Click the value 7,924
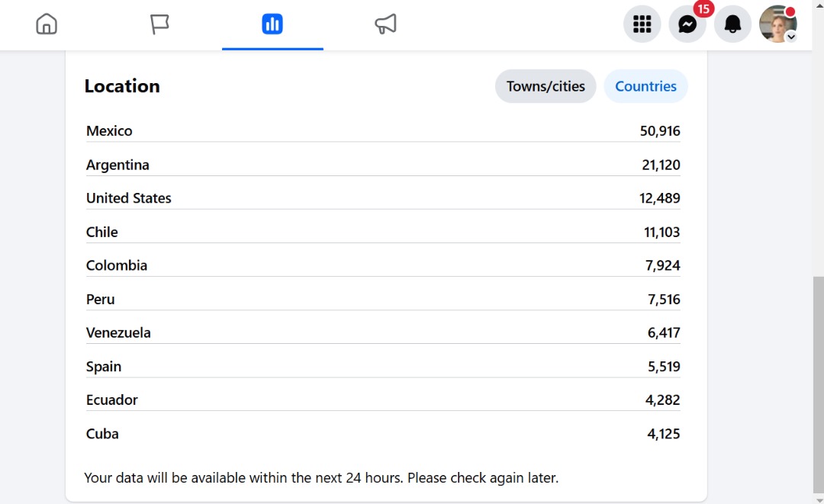The height and width of the screenshot is (504, 824). point(663,265)
